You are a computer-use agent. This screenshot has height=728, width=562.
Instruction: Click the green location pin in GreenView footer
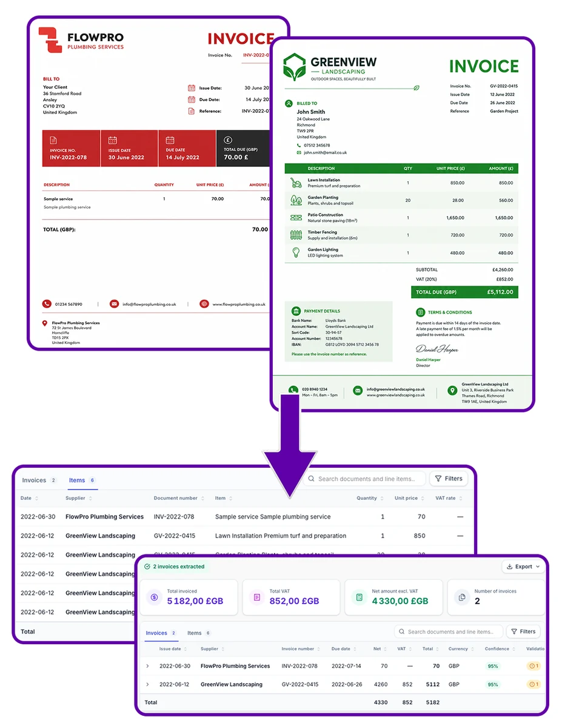point(452,391)
